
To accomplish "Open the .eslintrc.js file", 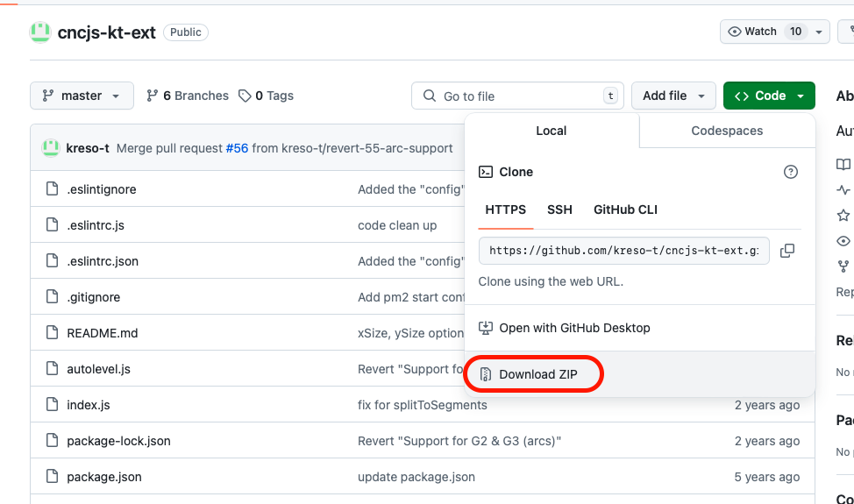I will [96, 225].
